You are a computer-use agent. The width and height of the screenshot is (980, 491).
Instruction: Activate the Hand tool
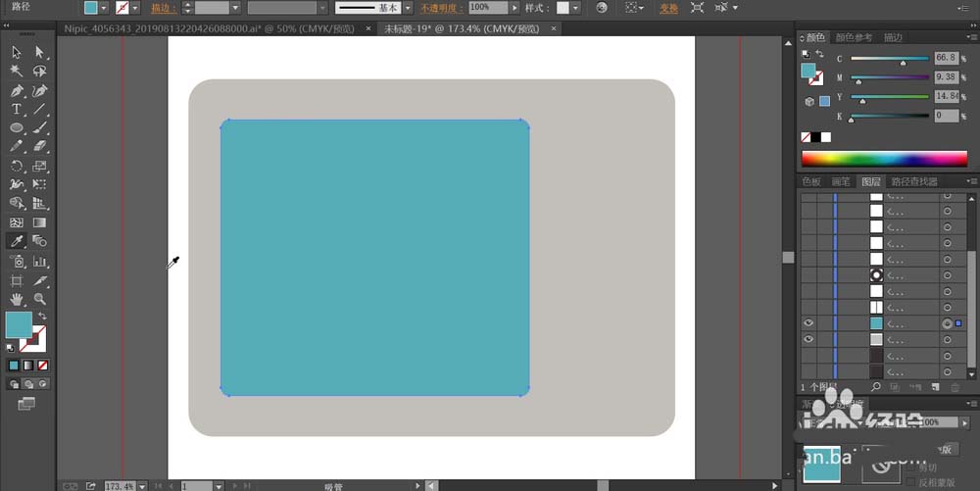coord(17,299)
